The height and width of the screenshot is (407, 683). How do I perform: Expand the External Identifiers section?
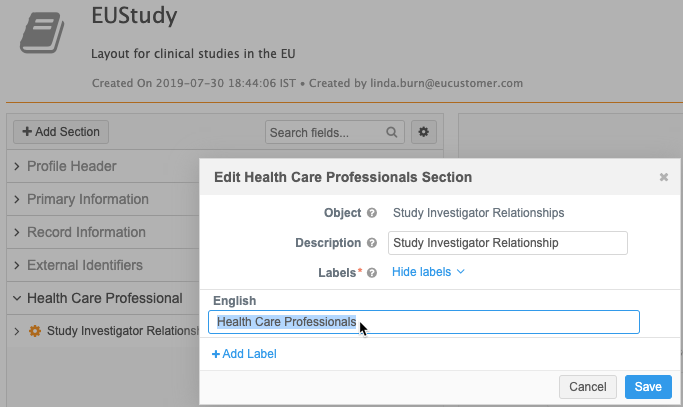pos(17,265)
